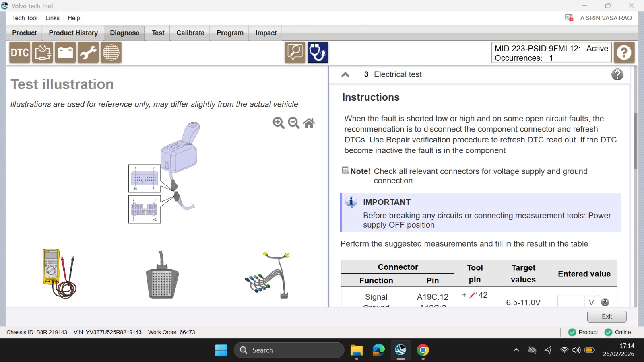Open the Product History tab
Screen dimensions: 644x362
click(x=73, y=33)
